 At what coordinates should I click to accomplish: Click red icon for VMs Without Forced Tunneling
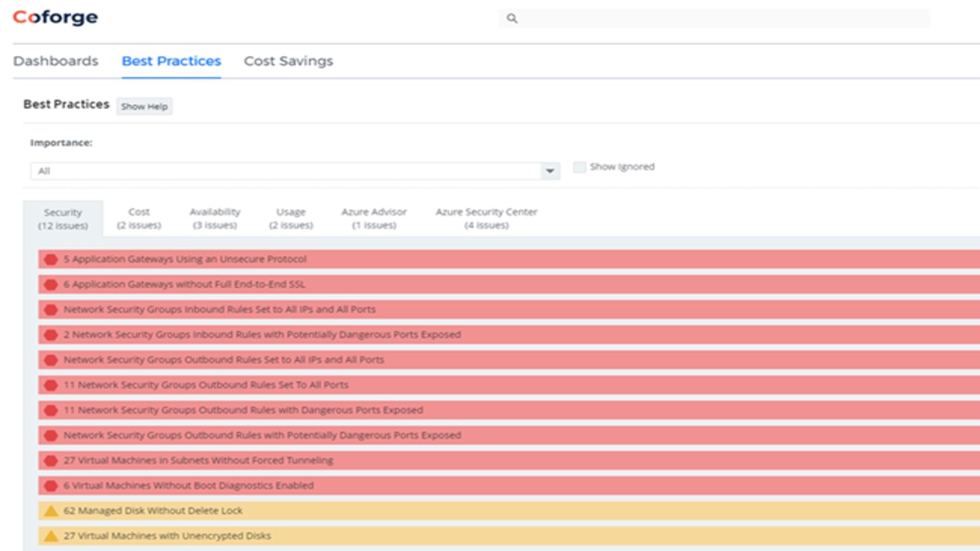[51, 461]
